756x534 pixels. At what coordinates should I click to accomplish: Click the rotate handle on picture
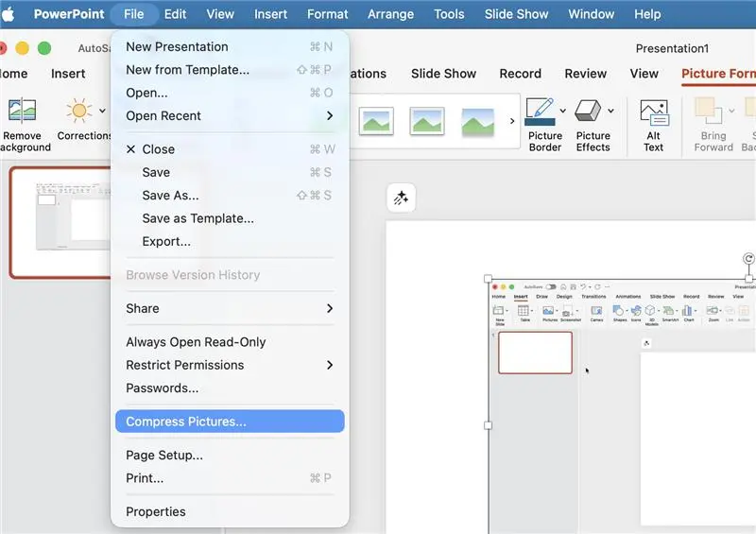tap(748, 259)
